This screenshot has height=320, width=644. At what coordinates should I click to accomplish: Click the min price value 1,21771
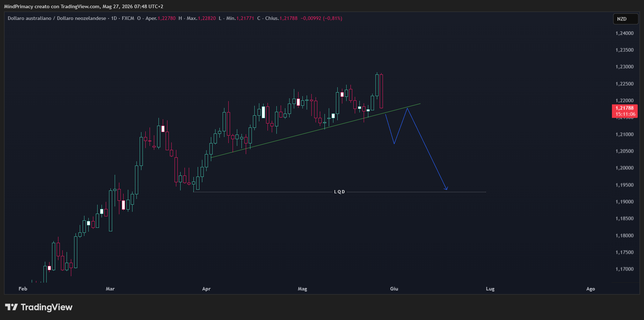click(x=245, y=18)
